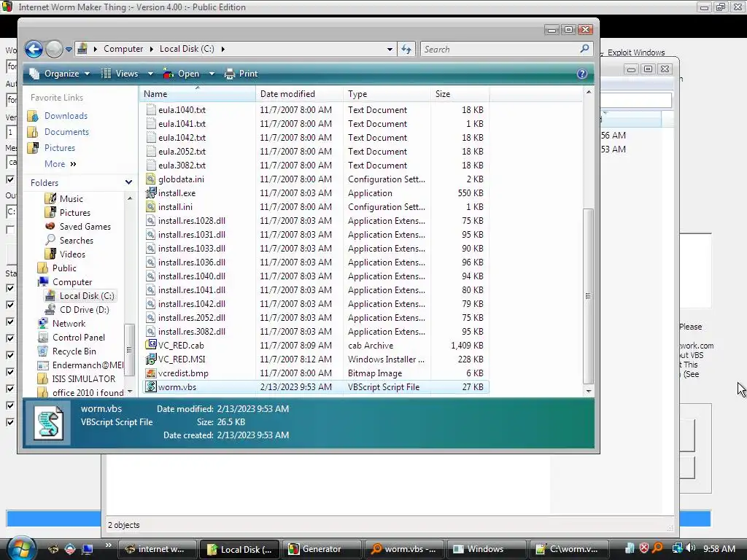Switch to Generator taskbar button
747x560 pixels.
321,549
